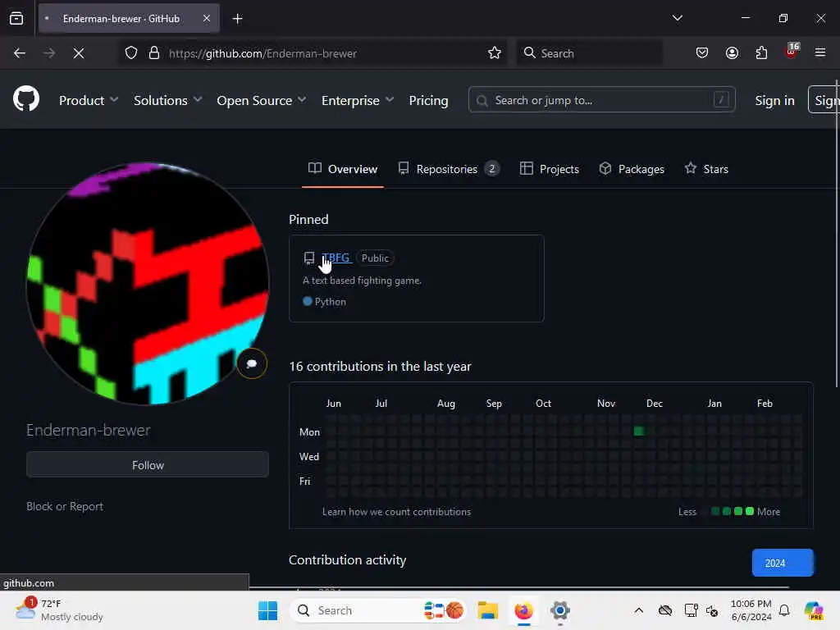Switch to the Stars tab
Image resolution: width=840 pixels, height=630 pixels.
pos(706,169)
